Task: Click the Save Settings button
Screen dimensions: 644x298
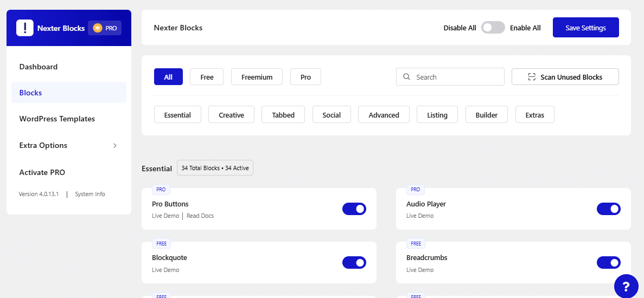Action: 586,28
